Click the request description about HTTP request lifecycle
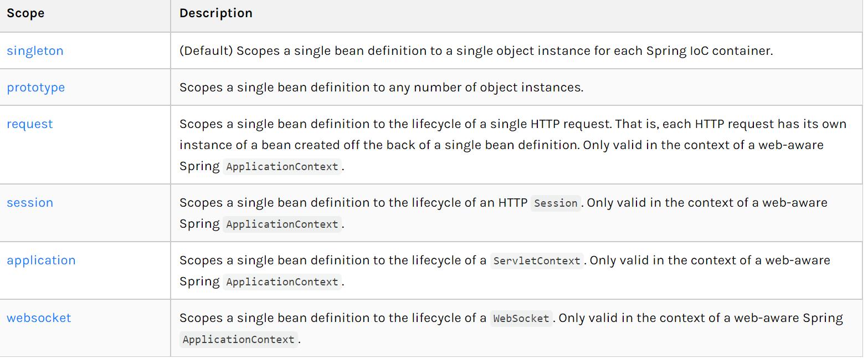 (x=513, y=145)
